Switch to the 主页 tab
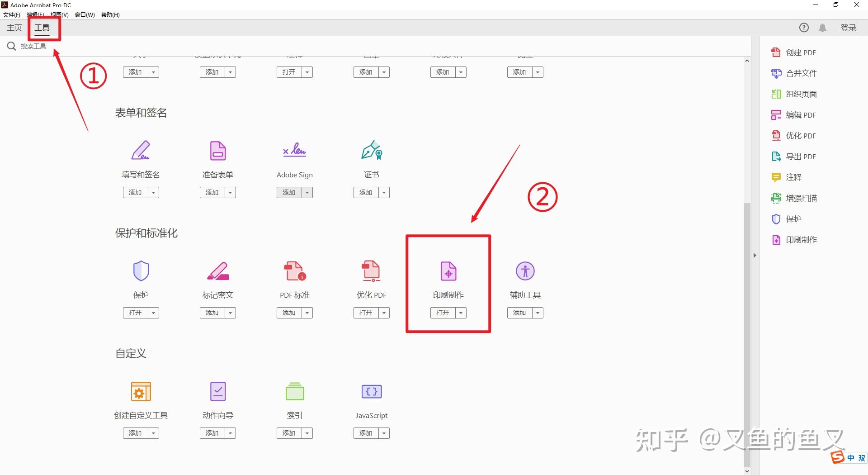The image size is (868, 475). tap(14, 28)
